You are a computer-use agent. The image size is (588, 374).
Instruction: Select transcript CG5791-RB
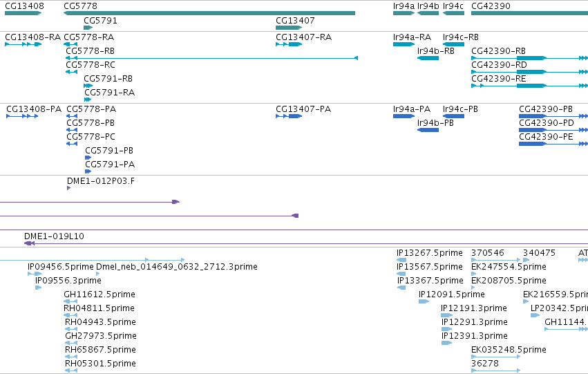coord(108,79)
